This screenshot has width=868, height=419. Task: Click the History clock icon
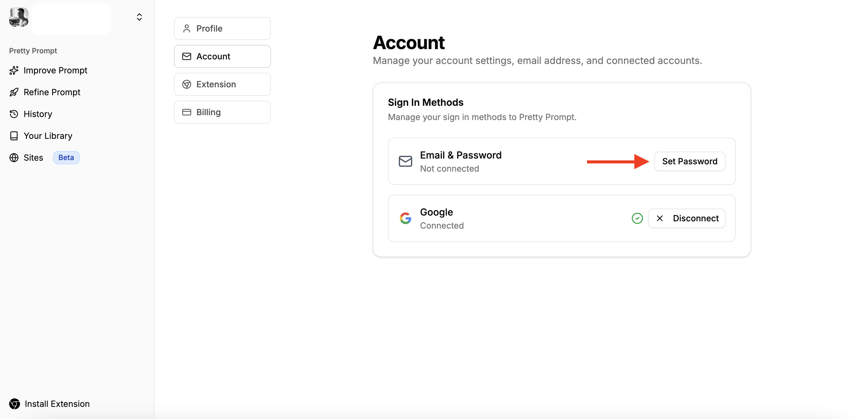pos(14,114)
